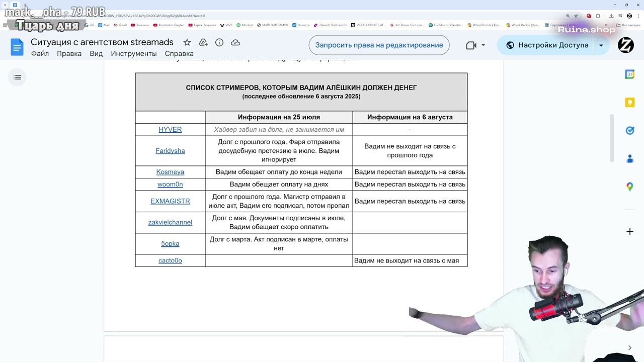644x362 pixels.
Task: Open the Chrome three-dot menu
Action: point(637,16)
